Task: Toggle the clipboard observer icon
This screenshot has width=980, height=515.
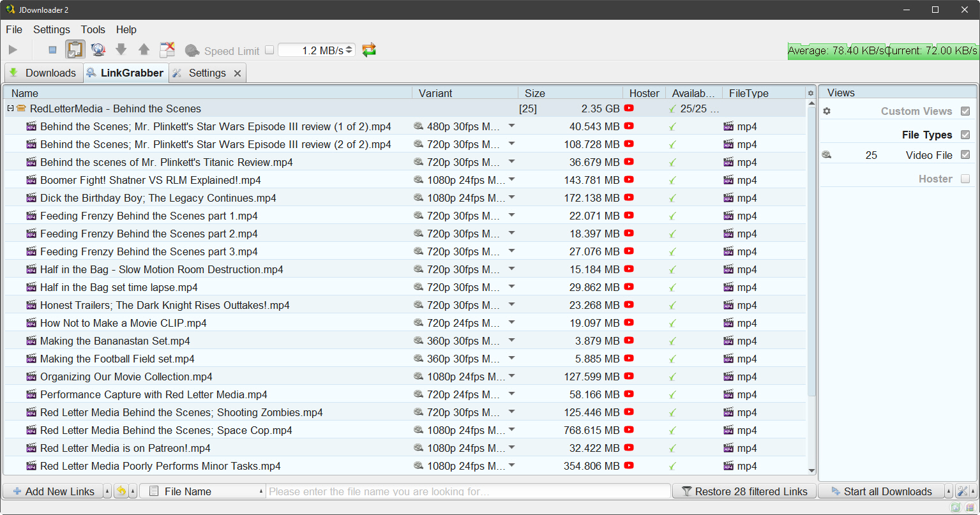Action: tap(75, 50)
